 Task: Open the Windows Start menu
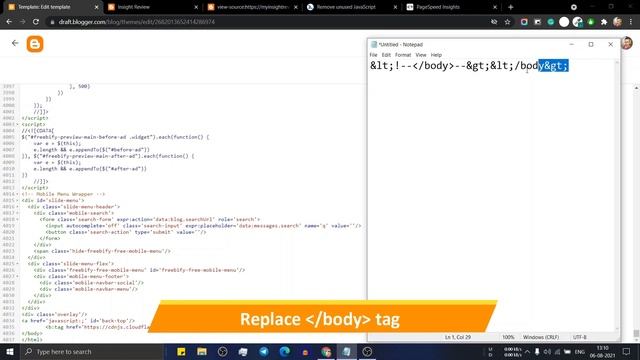(x=10, y=351)
